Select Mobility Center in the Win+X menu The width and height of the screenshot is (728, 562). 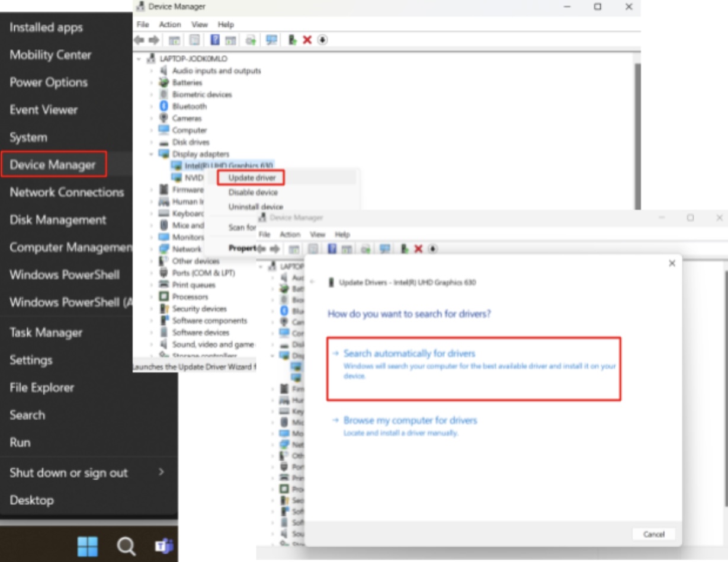(50, 55)
